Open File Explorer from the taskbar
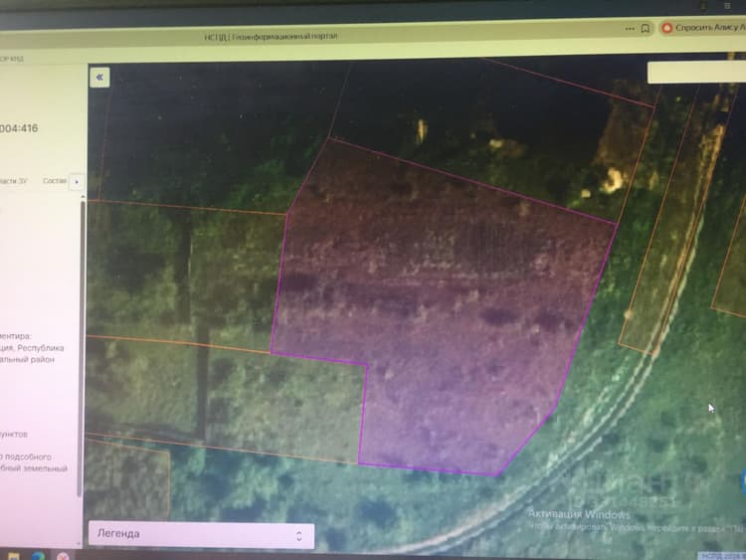The height and width of the screenshot is (560, 746). 13,556
